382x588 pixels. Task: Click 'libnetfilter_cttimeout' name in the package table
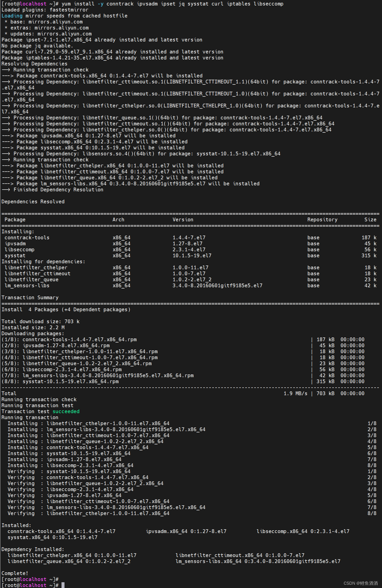37,274
